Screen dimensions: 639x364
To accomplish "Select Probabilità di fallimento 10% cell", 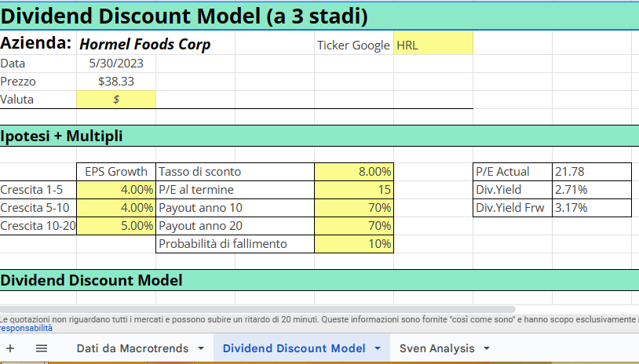I will tap(354, 244).
